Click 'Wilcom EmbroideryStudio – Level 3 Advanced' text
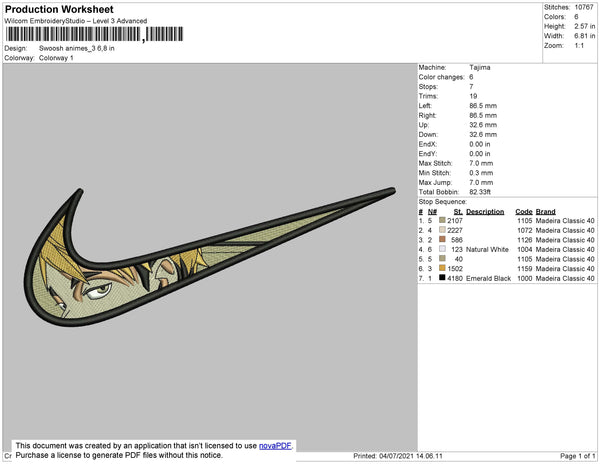Screen dimensions: 600x464 tap(76, 21)
